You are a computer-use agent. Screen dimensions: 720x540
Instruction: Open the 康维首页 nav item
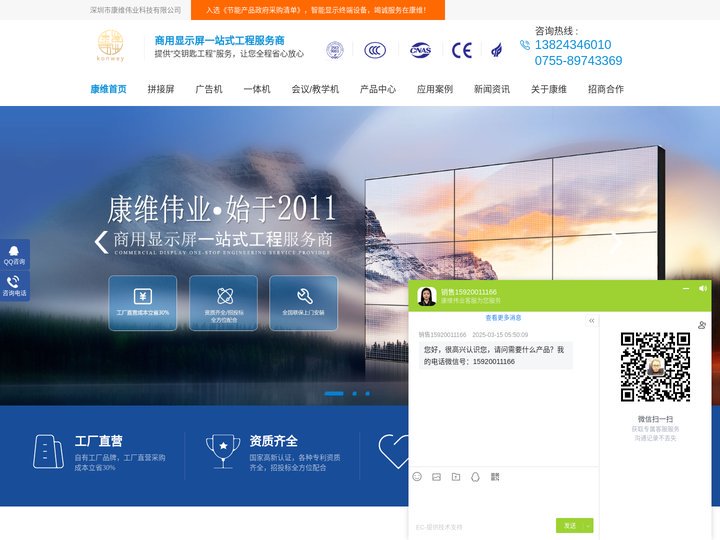108,89
